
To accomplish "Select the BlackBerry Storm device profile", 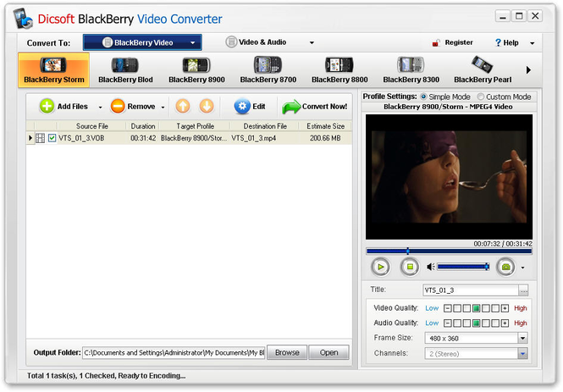I will pyautogui.click(x=54, y=70).
